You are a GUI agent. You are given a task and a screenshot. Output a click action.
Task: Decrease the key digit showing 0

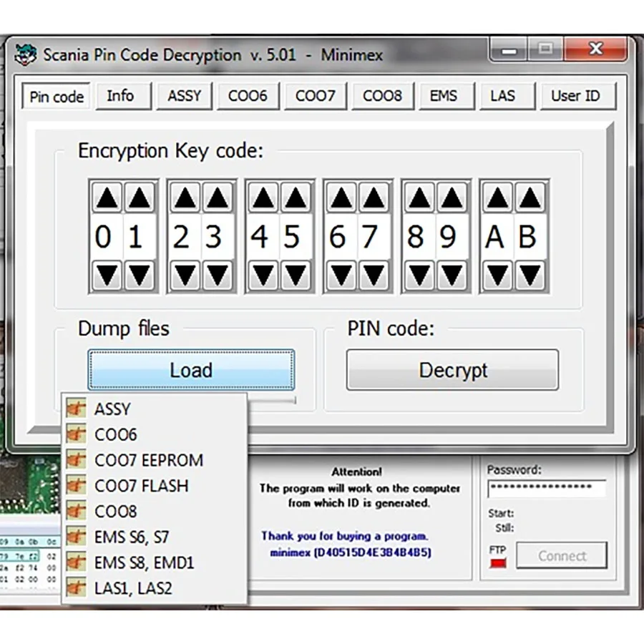click(107, 274)
